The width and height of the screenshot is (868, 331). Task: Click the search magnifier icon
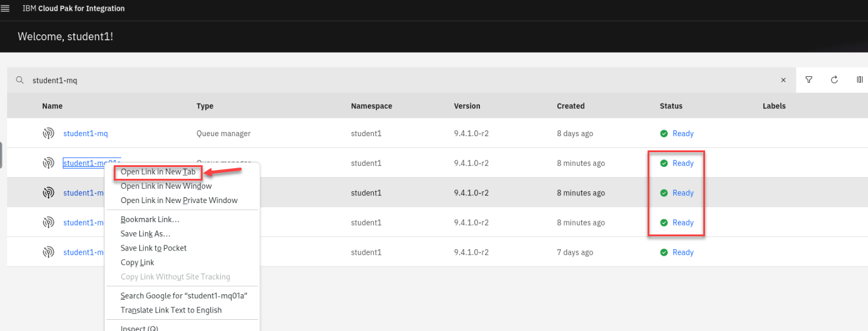click(x=20, y=80)
